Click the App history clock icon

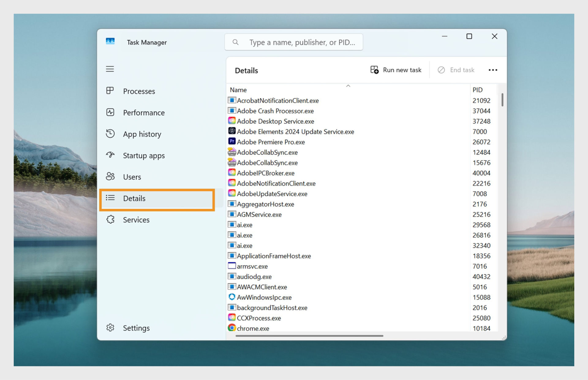tap(110, 134)
